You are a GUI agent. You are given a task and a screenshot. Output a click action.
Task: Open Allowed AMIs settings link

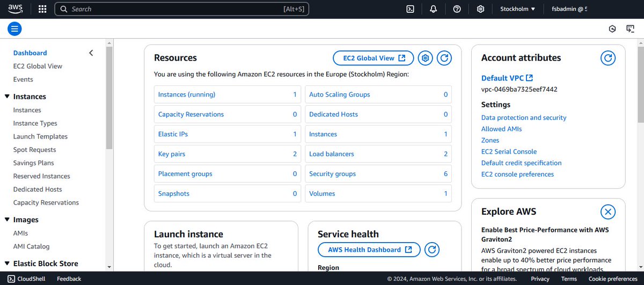point(501,129)
